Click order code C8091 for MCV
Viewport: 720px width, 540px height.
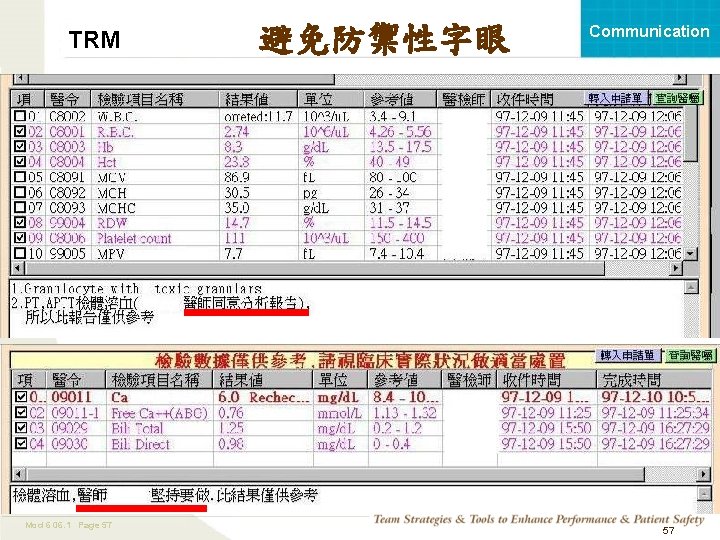[x=67, y=177]
